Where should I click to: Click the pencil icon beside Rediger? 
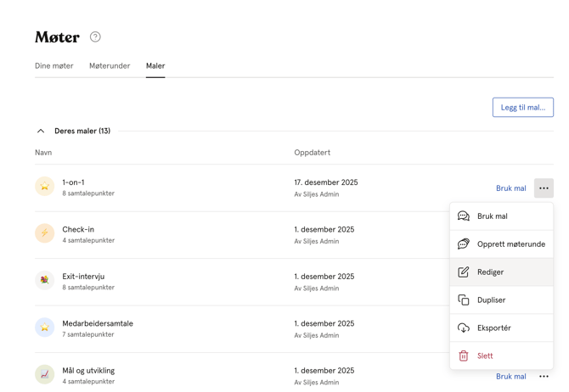pos(464,272)
